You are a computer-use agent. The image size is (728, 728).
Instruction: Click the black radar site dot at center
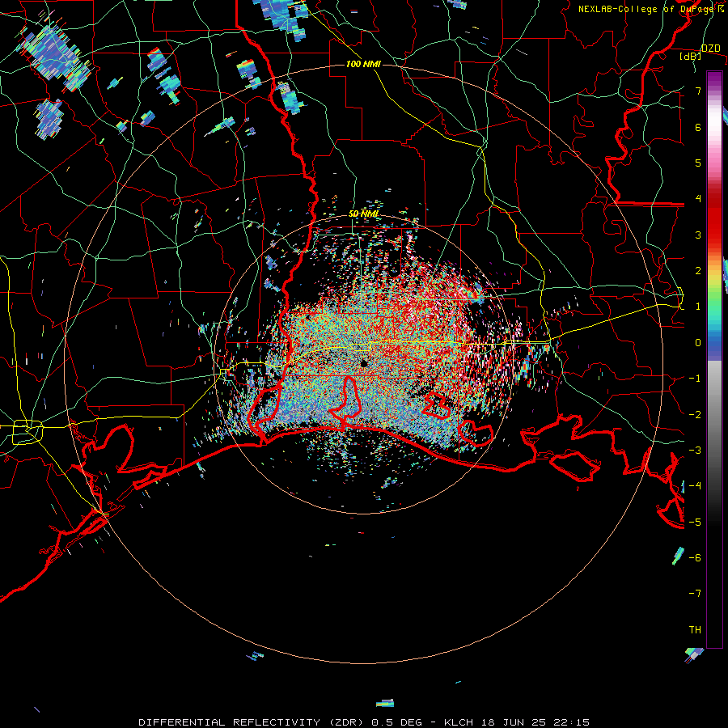point(363,363)
